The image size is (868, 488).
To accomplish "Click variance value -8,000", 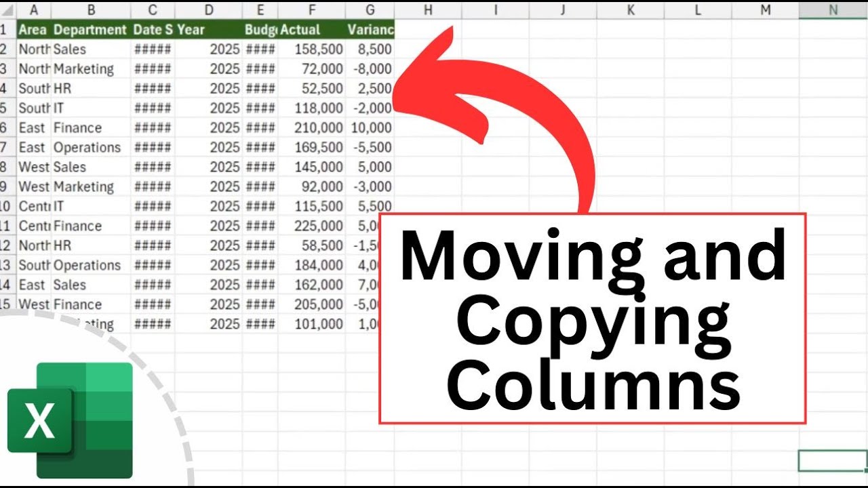I will pos(370,68).
